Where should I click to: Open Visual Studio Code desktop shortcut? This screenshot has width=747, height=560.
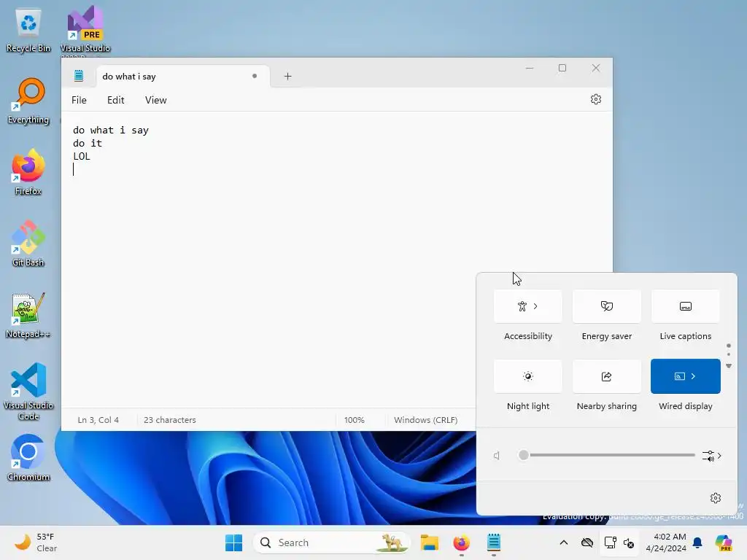(x=28, y=392)
